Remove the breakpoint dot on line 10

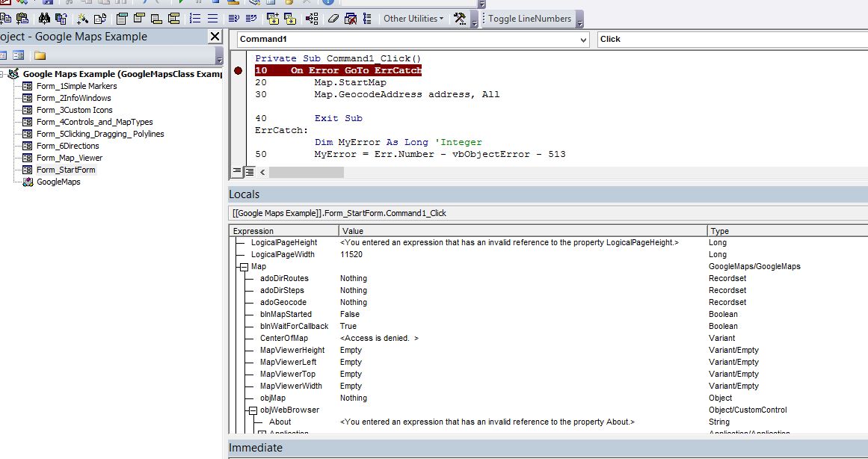(x=238, y=71)
